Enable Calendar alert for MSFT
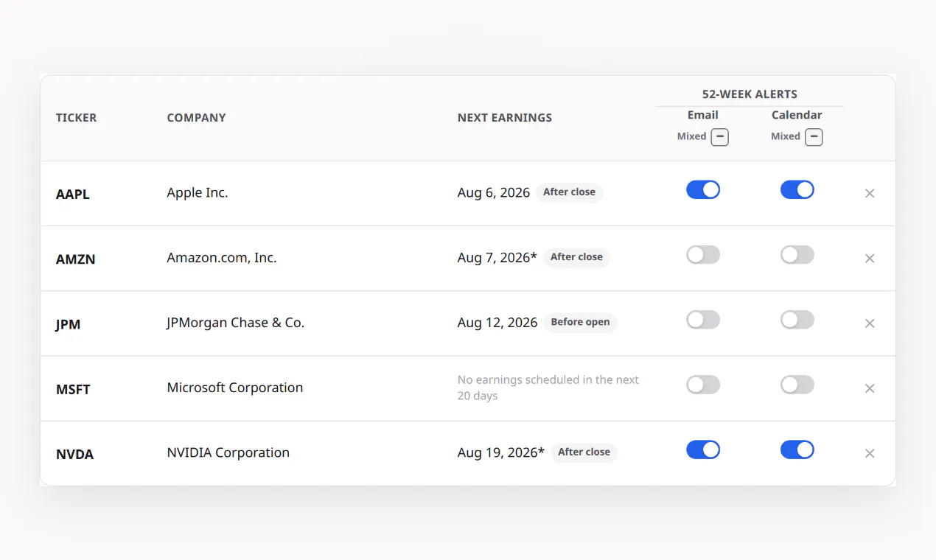 coord(797,385)
